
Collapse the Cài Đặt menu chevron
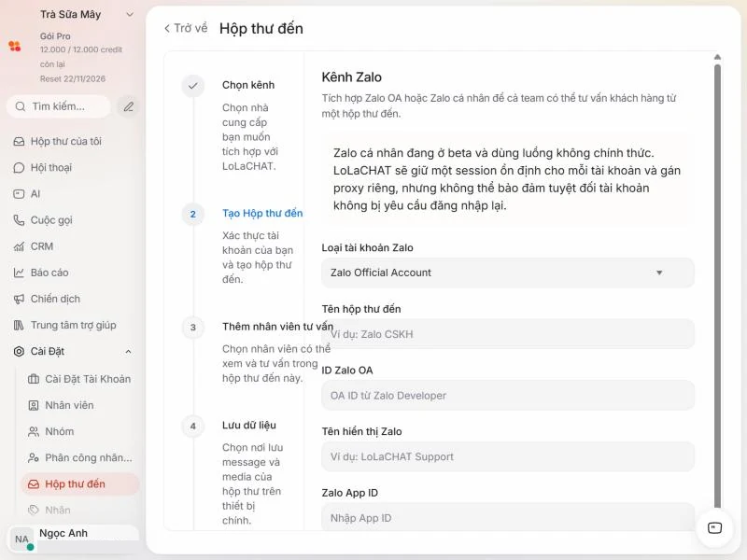click(128, 352)
